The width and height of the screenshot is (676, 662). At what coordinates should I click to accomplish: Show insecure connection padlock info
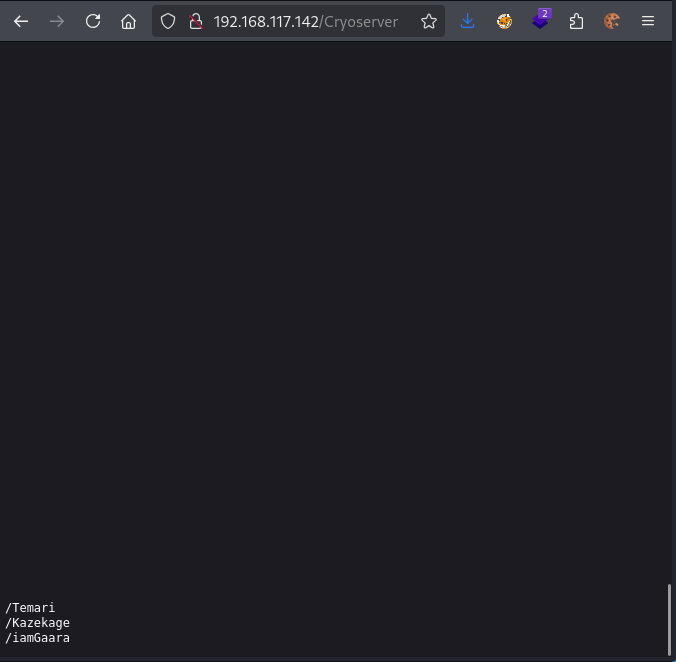point(196,21)
